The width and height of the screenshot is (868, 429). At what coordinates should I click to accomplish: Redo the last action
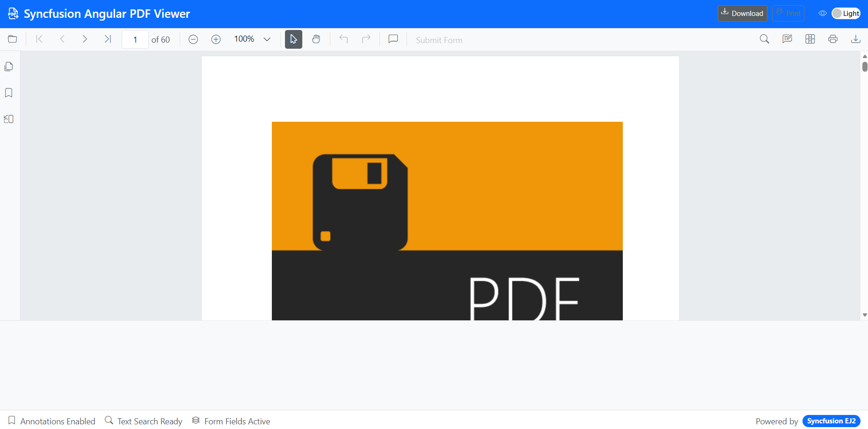pyautogui.click(x=366, y=39)
